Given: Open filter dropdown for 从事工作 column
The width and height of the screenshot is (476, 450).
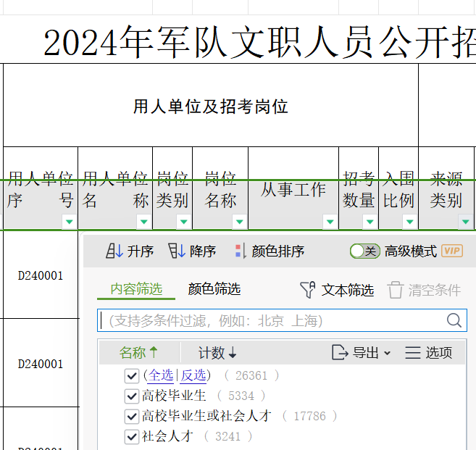Looking at the screenshot, I should tap(330, 222).
